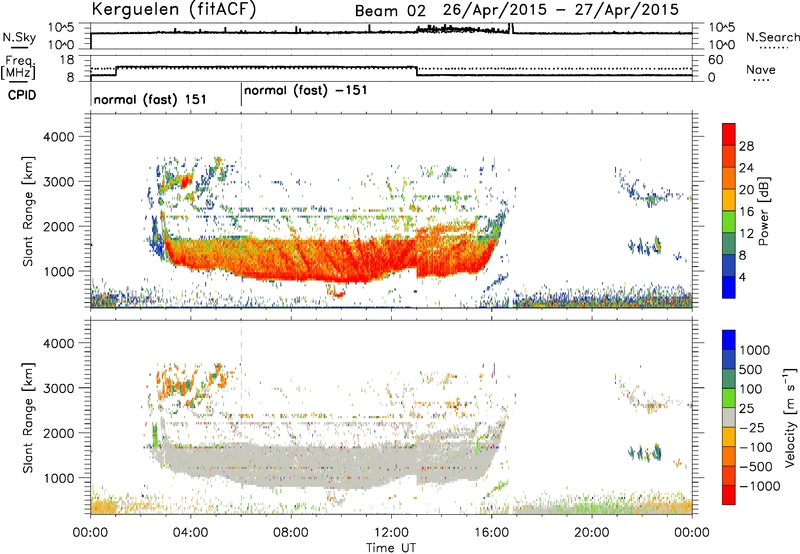
Task: Click the left '10^5' noise axis tick
Action: coord(61,27)
